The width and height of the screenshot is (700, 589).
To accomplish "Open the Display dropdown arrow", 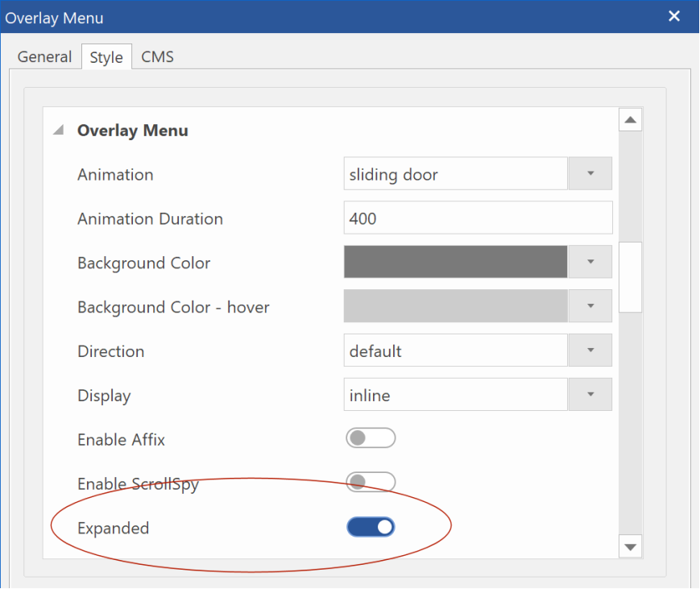I will (590, 394).
